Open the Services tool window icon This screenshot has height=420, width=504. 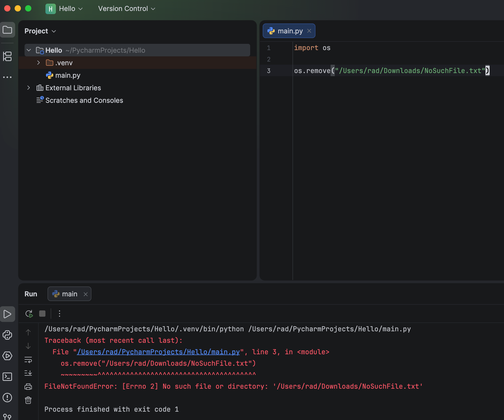click(7, 356)
